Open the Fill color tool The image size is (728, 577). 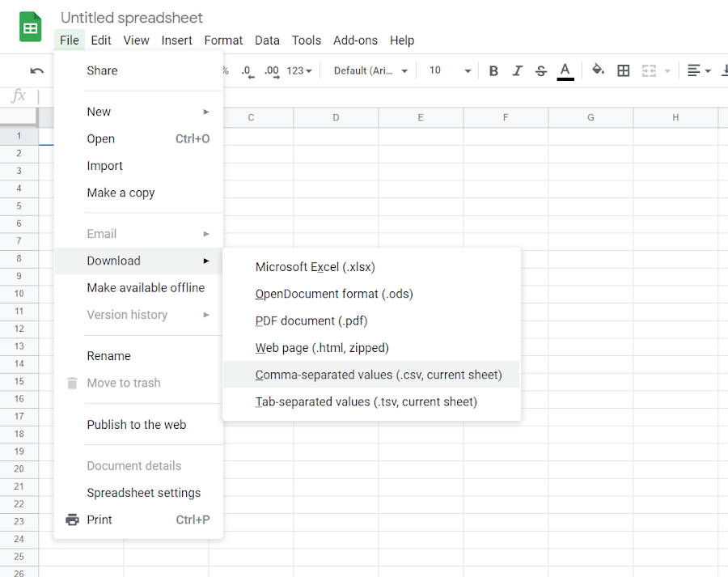pyautogui.click(x=598, y=70)
